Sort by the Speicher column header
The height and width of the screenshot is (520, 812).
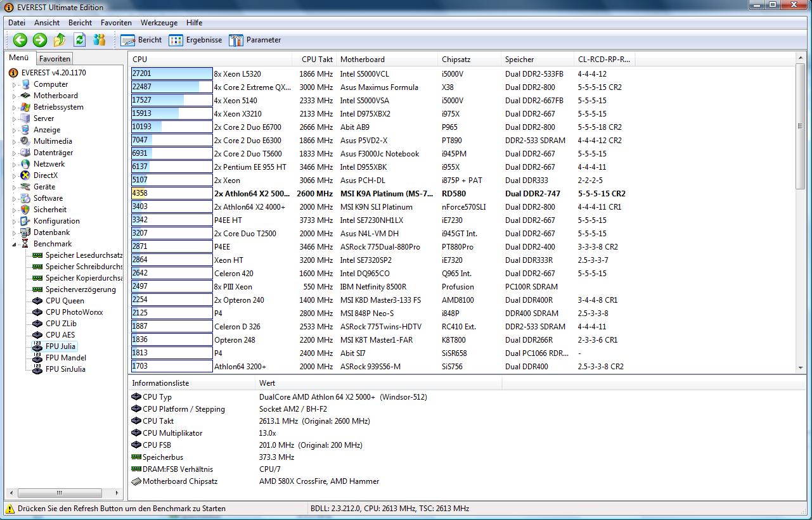[538, 60]
